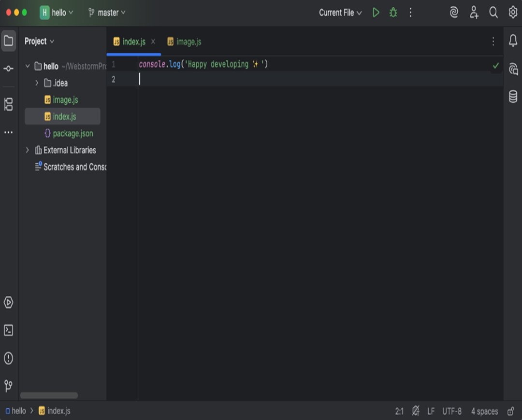The image size is (522, 420).
Task: Debug the current file with bug icon
Action: pos(393,13)
